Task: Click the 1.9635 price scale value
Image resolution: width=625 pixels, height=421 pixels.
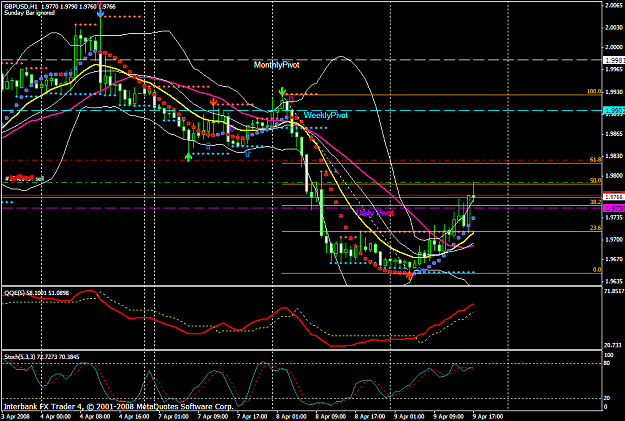Action: click(614, 281)
